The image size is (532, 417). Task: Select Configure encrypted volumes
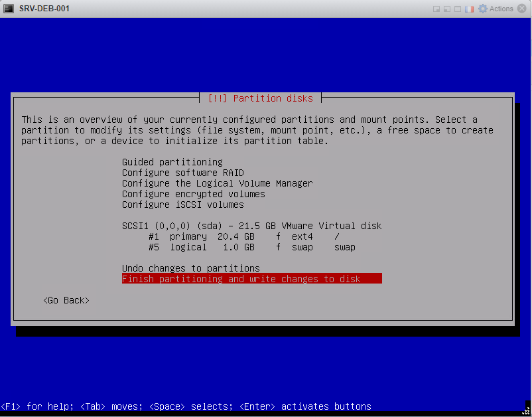tap(194, 194)
